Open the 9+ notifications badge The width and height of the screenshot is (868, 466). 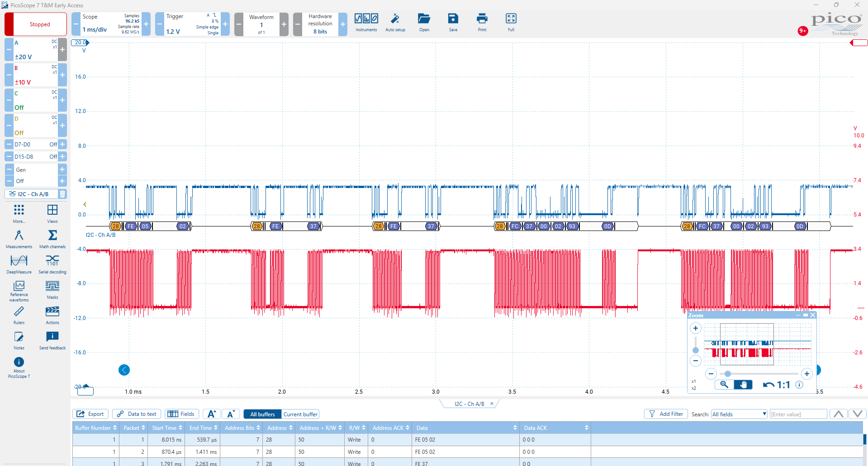(803, 31)
